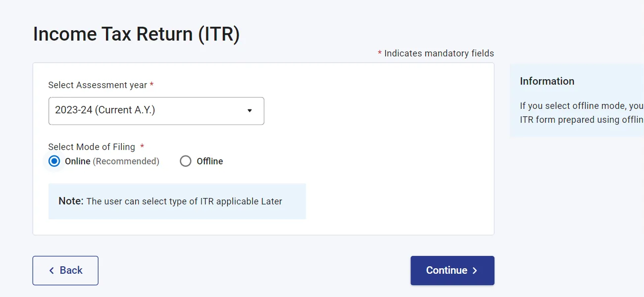
Task: Click the dropdown triangle icon for Assessment year
Action: pyautogui.click(x=249, y=110)
